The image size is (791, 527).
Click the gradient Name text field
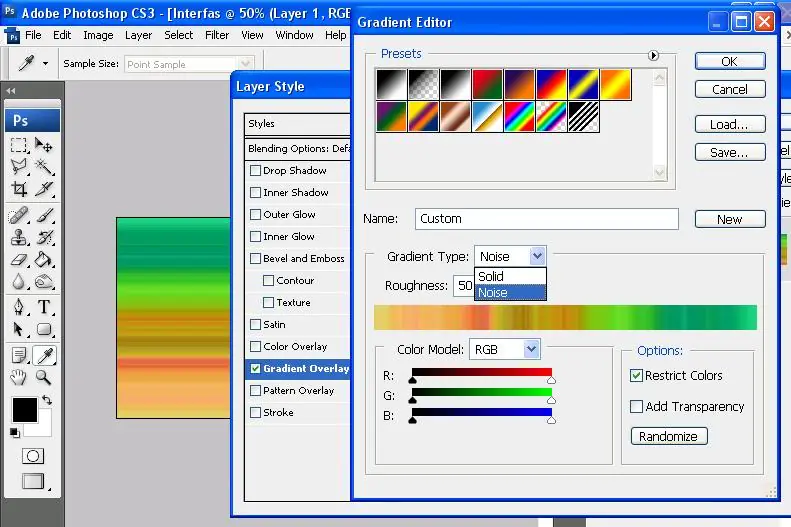[545, 219]
